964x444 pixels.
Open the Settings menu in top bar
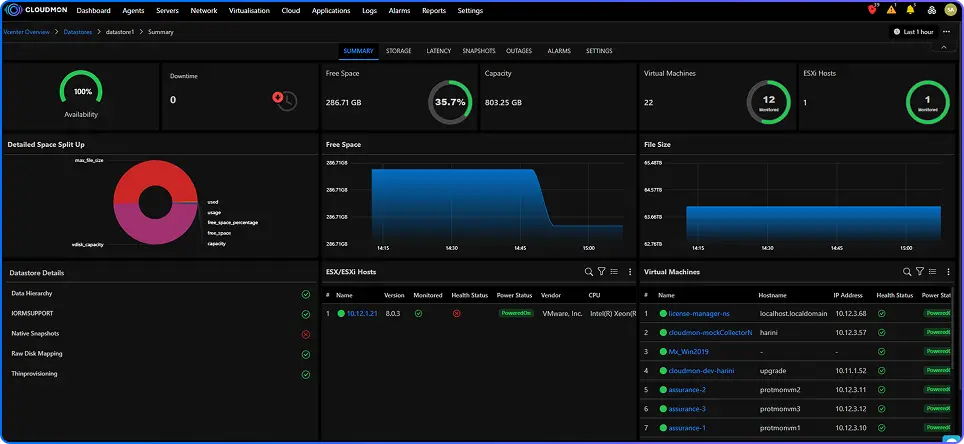[x=470, y=10]
